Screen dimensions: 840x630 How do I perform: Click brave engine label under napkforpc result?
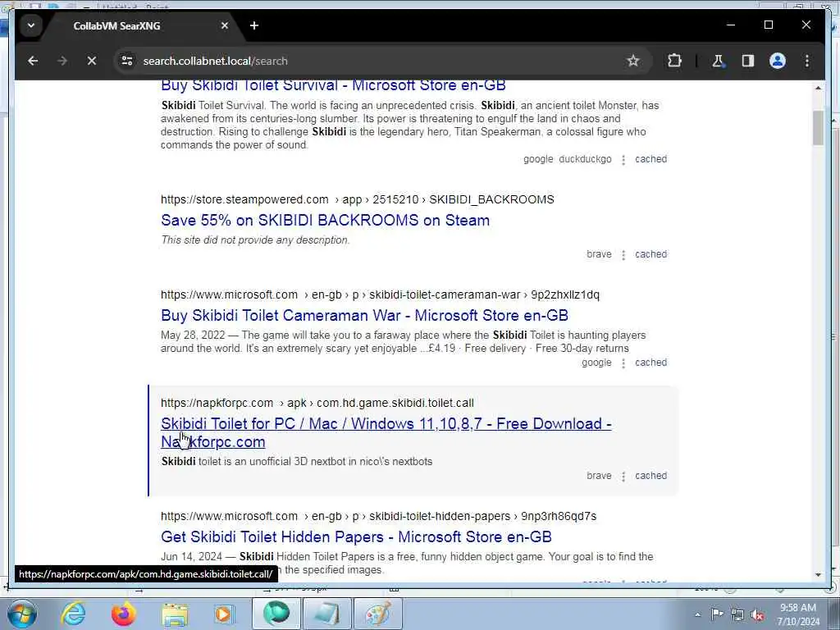point(599,476)
